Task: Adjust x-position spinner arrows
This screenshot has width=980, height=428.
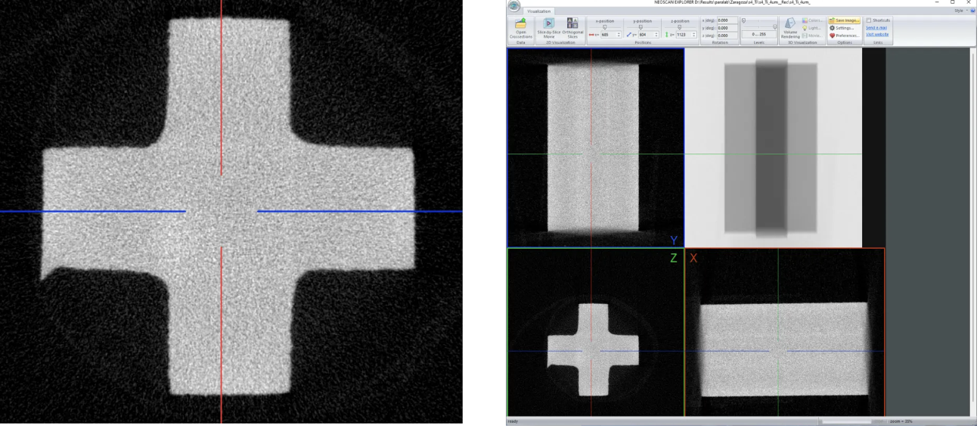Action: click(619, 35)
